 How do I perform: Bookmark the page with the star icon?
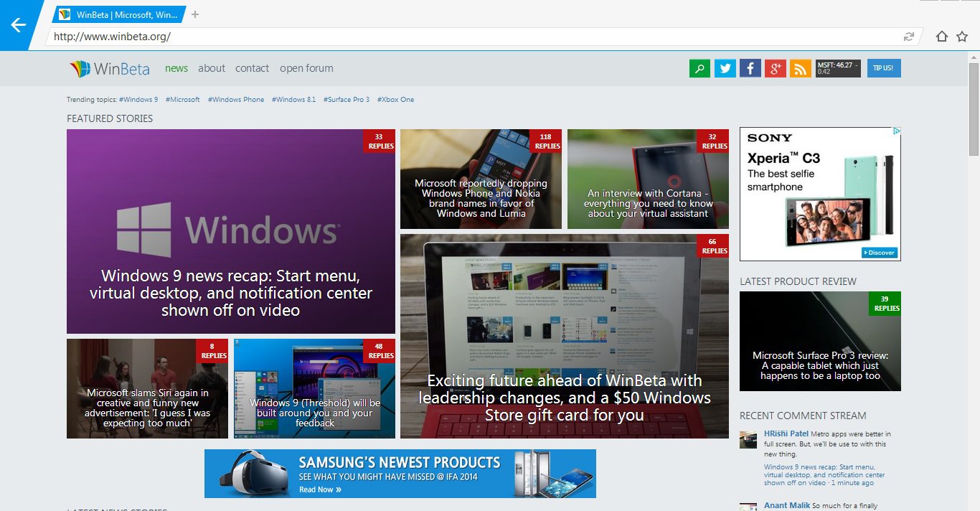click(x=962, y=37)
